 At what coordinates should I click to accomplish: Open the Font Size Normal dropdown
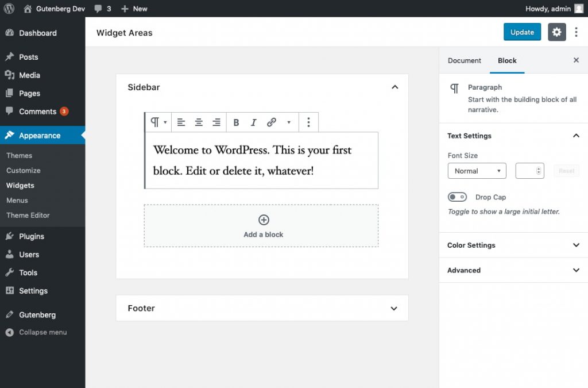[477, 171]
